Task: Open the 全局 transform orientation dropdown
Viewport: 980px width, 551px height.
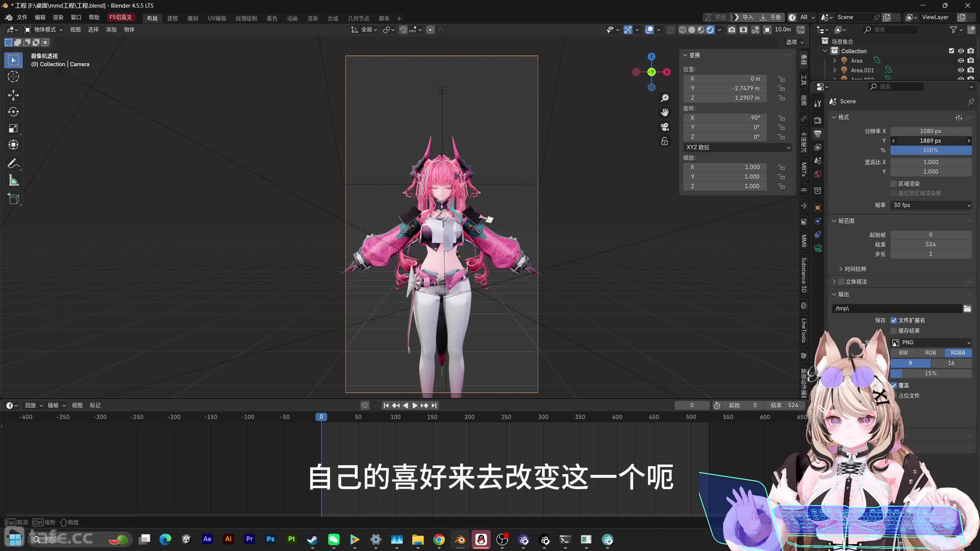Action: 364,30
